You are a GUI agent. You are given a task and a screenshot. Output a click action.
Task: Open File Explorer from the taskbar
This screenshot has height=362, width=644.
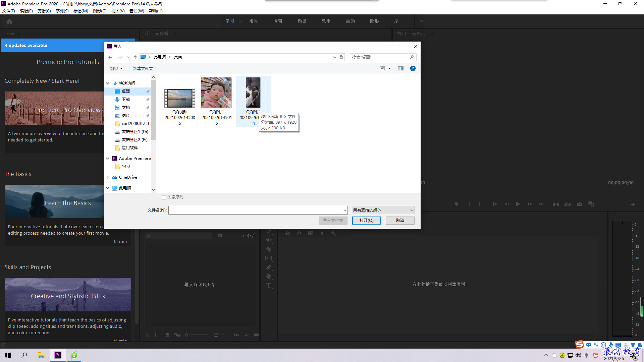coord(41,355)
